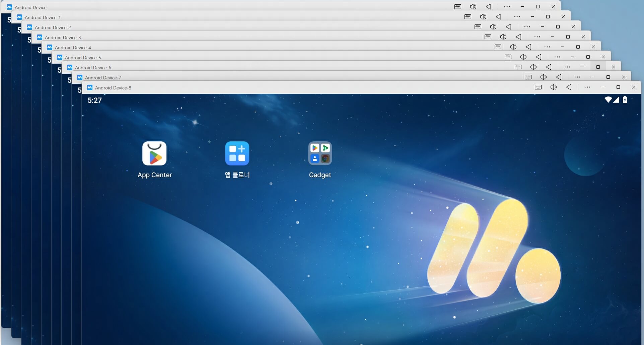Click the Android Device-8 title bar text
This screenshot has height=345, width=644.
click(113, 88)
